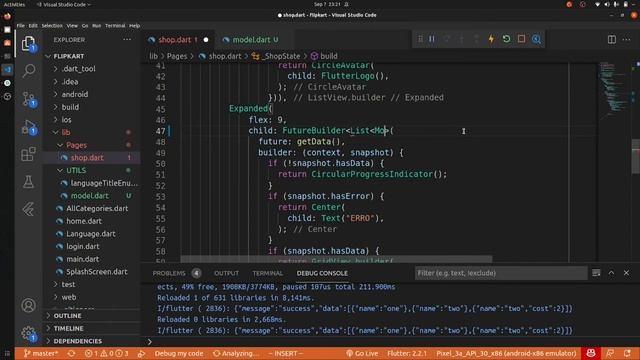The height and width of the screenshot is (360, 640).
Task: Open the Selection menu
Action: (52, 25)
